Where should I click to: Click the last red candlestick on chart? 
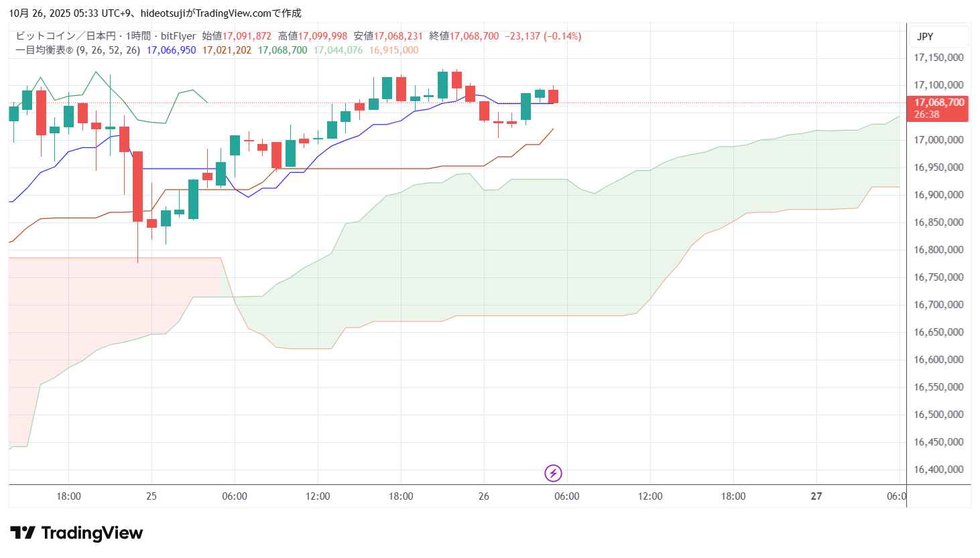(553, 96)
